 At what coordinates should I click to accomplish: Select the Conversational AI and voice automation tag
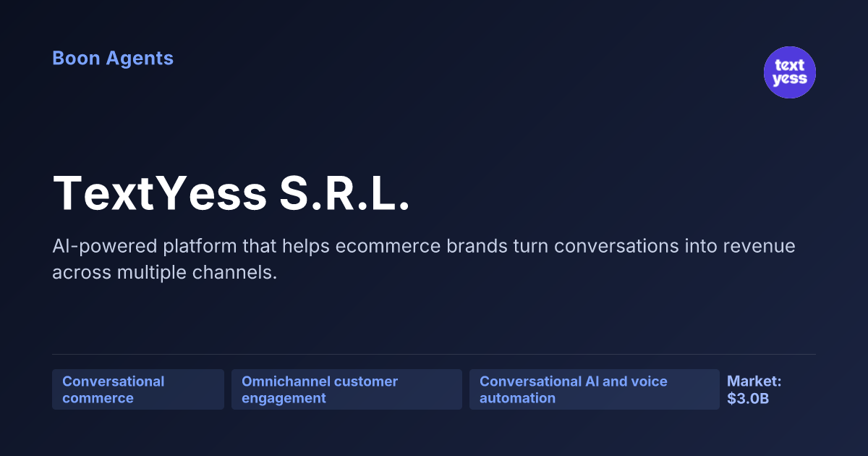coord(595,389)
